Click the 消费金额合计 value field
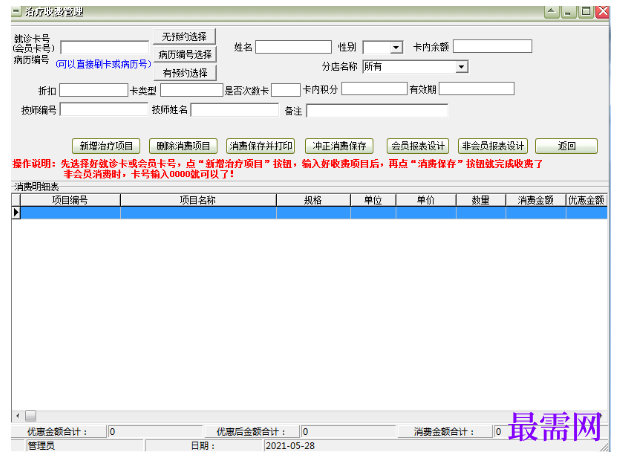The image size is (620, 458). pos(499,432)
